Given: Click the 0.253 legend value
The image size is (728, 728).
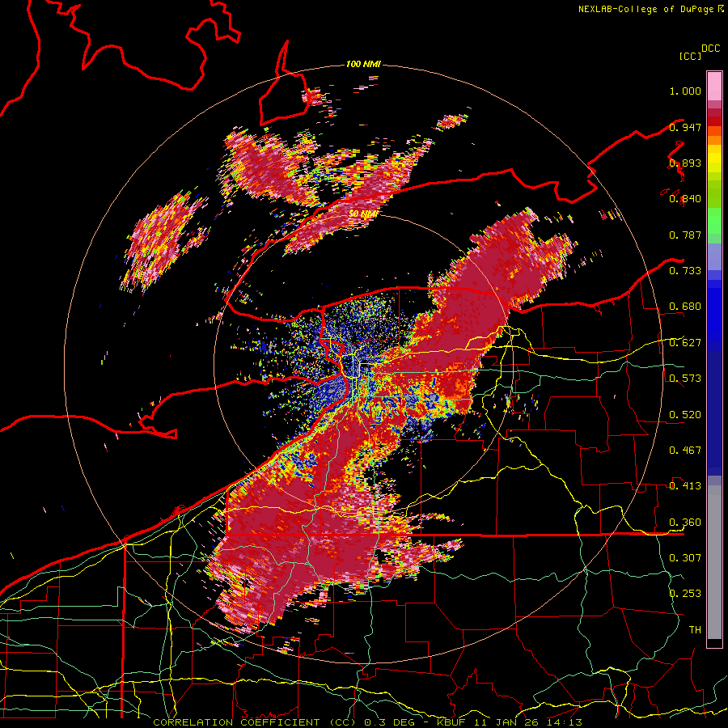Looking at the screenshot, I should [x=685, y=594].
